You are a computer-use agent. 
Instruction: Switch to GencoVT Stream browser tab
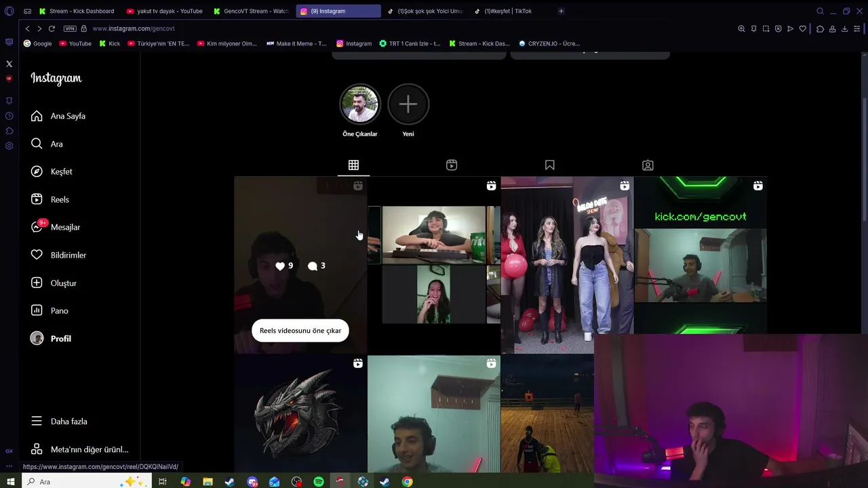coord(251,11)
